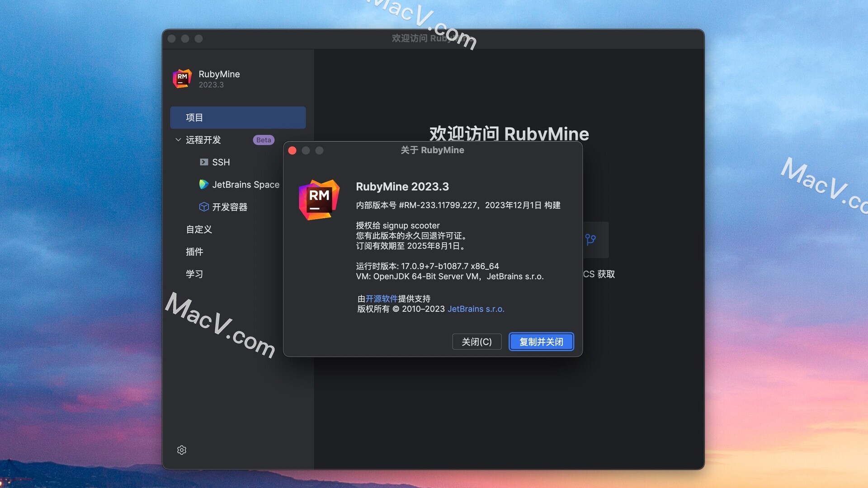Screen dimensions: 868x488
Task: Click the 您有此版本的永久回退许可证 line
Action: [411, 236]
